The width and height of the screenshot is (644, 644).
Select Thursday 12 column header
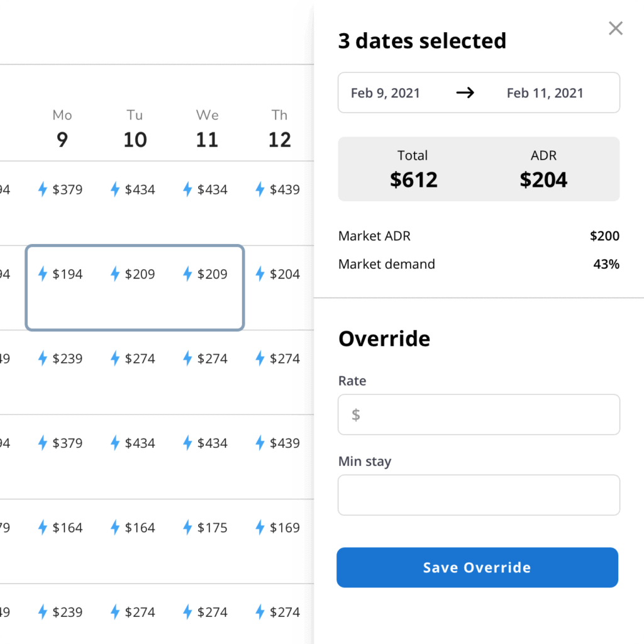click(280, 129)
